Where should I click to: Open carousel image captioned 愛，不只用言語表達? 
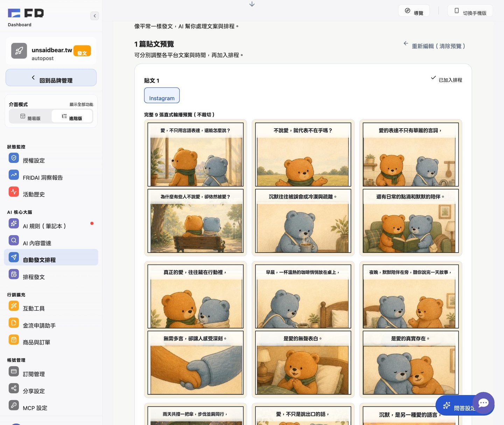tap(196, 188)
